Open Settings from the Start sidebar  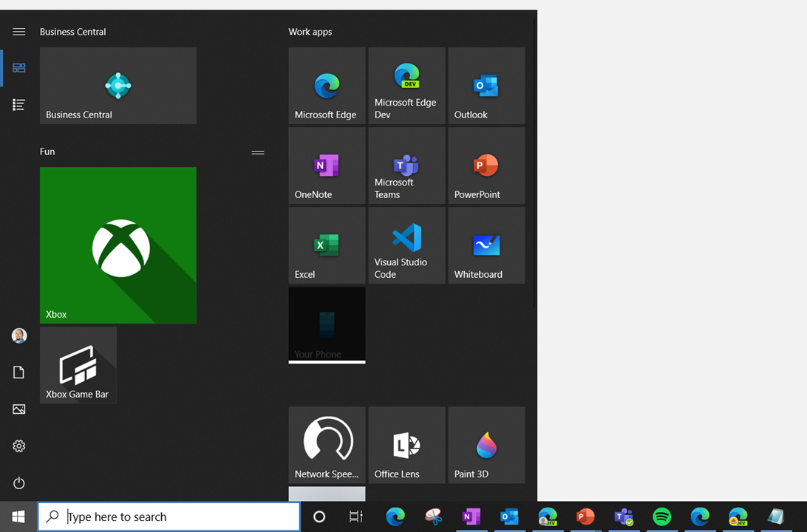[x=19, y=446]
